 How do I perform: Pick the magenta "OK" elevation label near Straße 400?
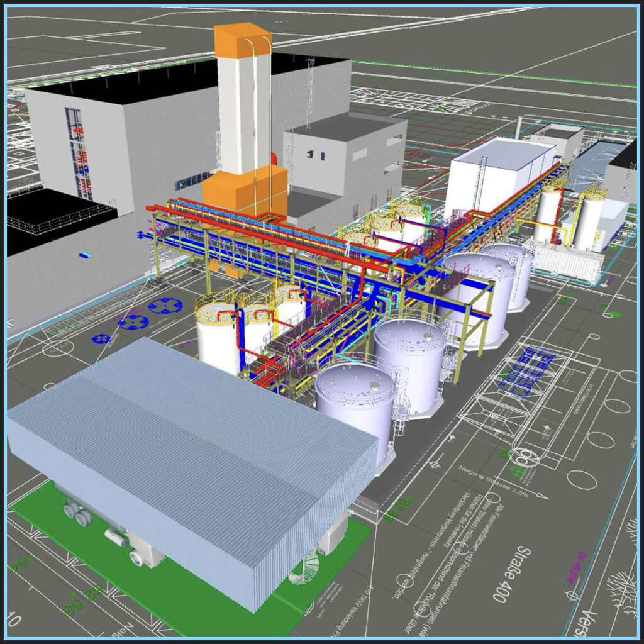(x=575, y=568)
